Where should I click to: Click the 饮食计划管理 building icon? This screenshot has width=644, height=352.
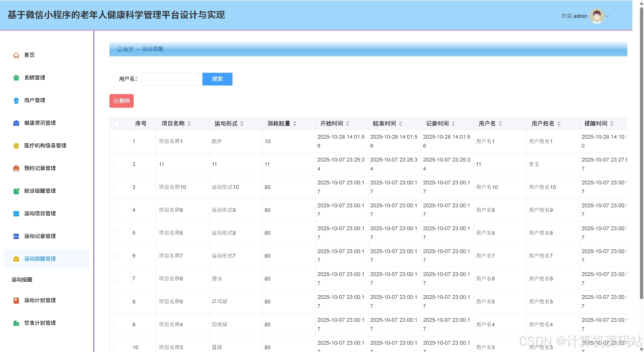pyautogui.click(x=16, y=323)
